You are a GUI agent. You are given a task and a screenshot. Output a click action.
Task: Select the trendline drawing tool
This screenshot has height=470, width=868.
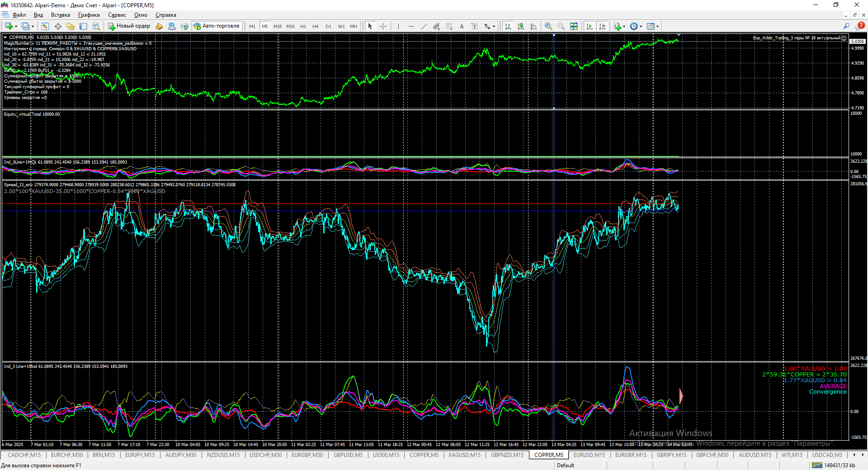pos(424,26)
